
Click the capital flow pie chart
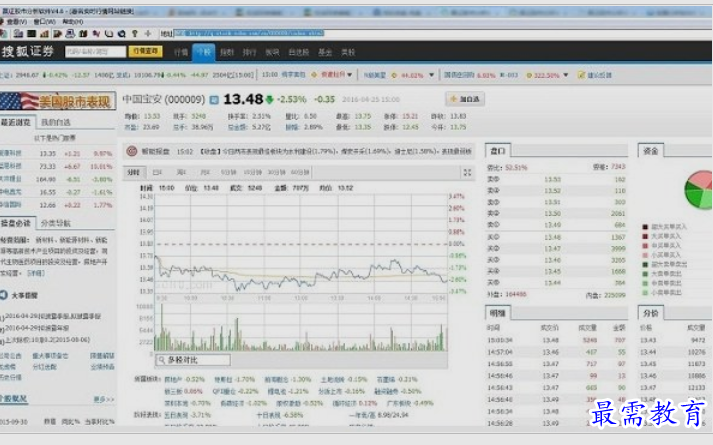coord(699,190)
